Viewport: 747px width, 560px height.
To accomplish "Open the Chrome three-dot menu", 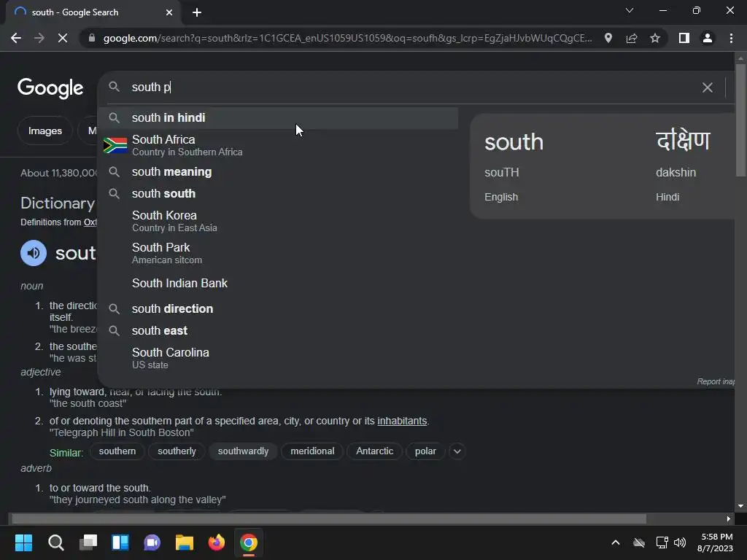I will (x=731, y=38).
